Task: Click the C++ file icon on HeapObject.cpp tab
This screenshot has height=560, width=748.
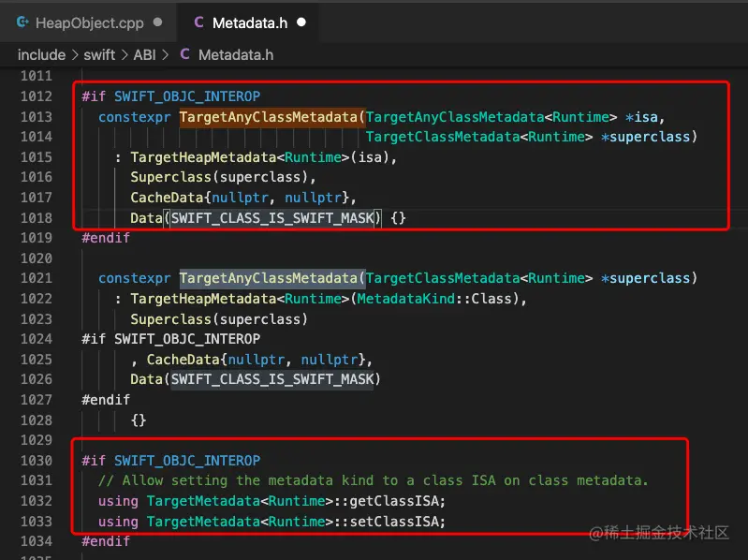Action: (x=22, y=22)
